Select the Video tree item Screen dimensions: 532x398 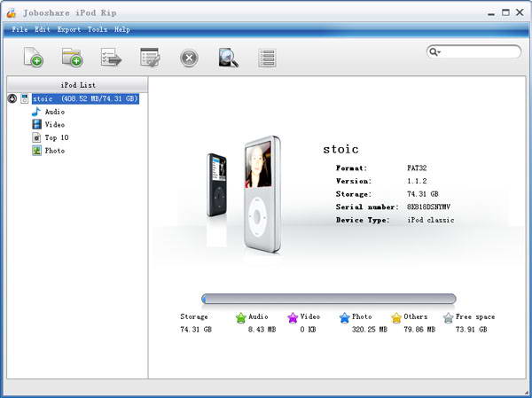55,124
